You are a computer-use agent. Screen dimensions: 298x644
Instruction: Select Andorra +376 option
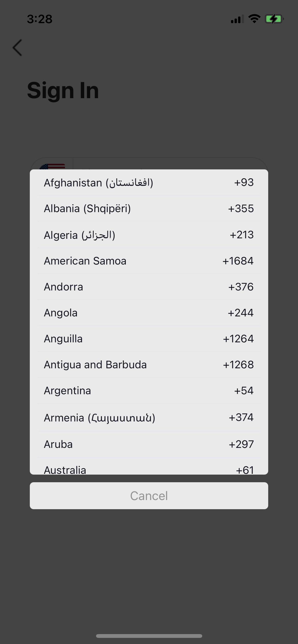(149, 287)
